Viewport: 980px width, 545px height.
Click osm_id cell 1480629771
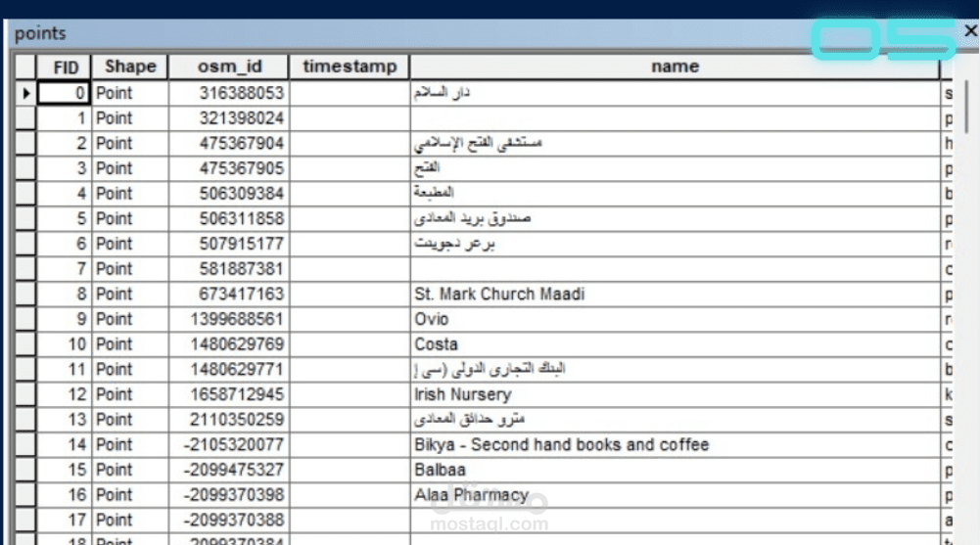click(x=229, y=370)
